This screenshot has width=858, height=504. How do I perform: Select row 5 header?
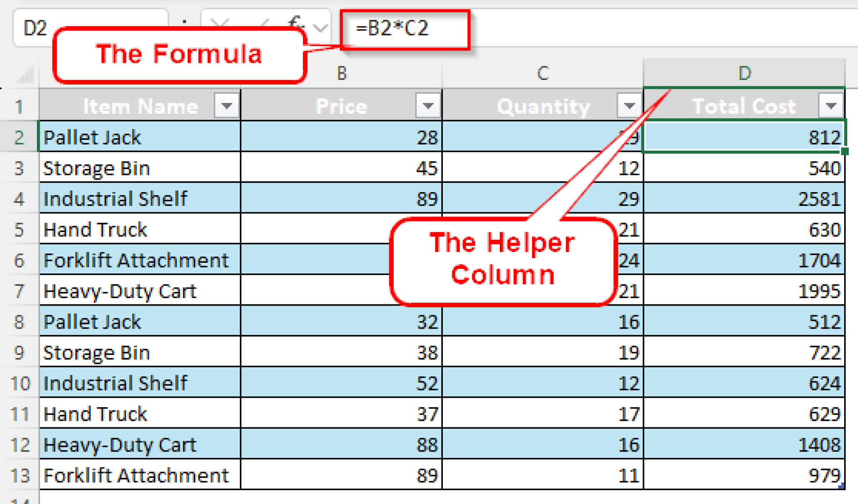[20, 229]
